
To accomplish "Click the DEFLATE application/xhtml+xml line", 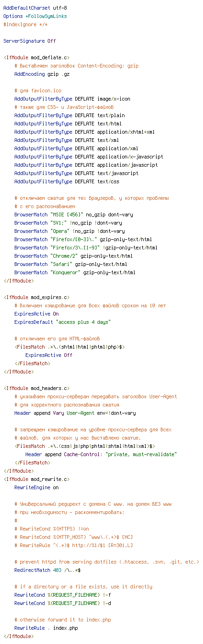I will pos(85,132).
